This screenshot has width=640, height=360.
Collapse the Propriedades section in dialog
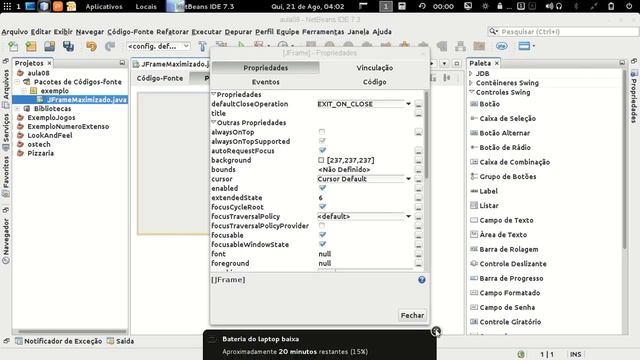(x=213, y=94)
